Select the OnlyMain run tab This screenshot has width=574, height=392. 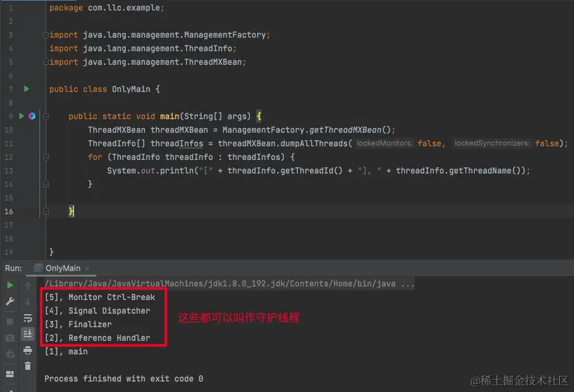(x=62, y=269)
